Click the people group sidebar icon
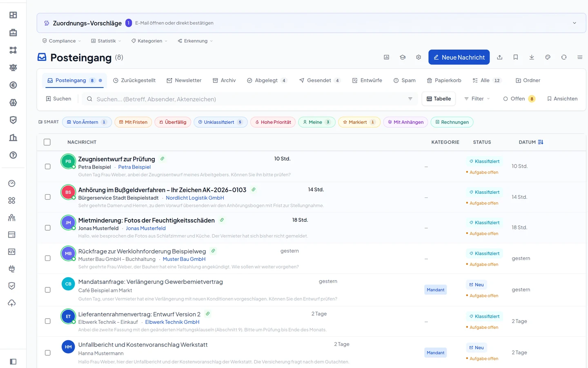Viewport: 588px width, 368px height. (12, 218)
